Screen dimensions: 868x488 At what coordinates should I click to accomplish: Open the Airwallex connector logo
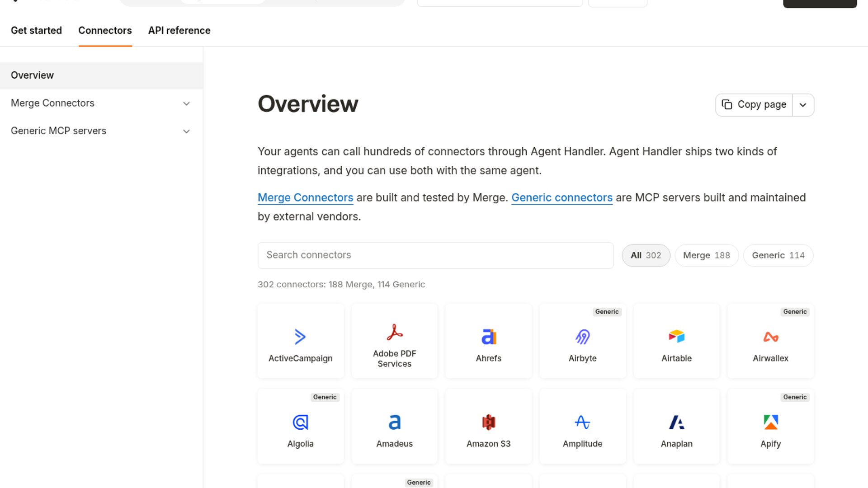click(x=770, y=337)
